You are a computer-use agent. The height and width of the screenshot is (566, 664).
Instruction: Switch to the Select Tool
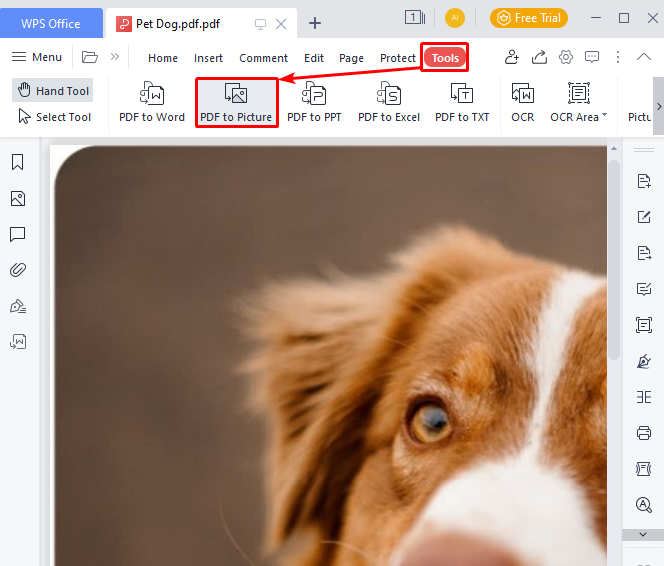54,116
